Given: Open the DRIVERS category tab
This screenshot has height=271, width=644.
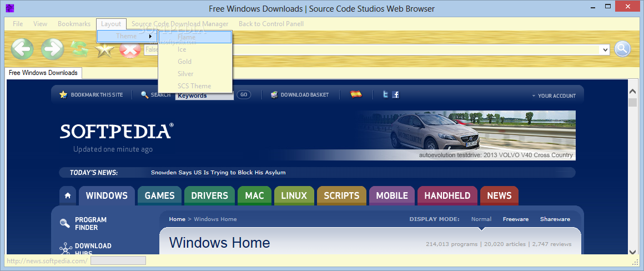Looking at the screenshot, I should click(x=209, y=196).
